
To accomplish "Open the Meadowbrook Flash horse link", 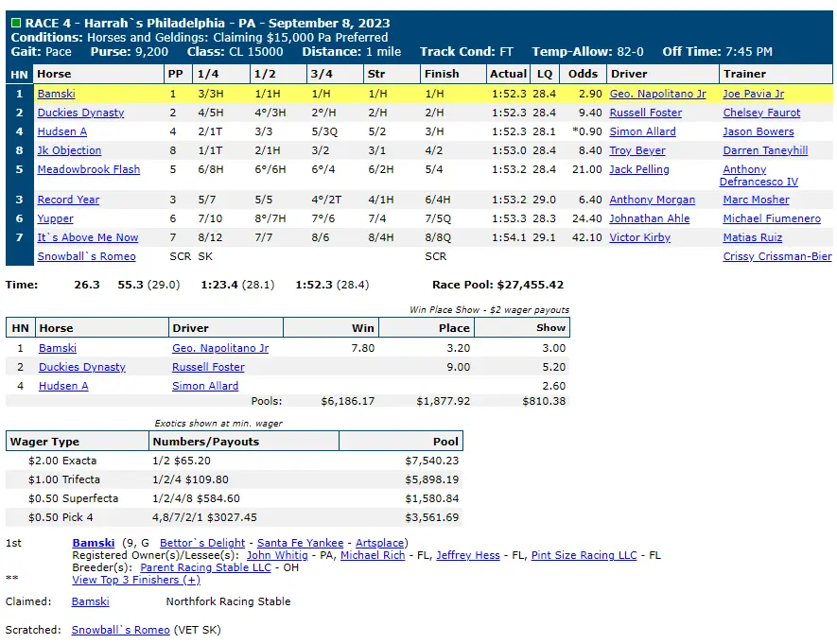I will [x=89, y=169].
